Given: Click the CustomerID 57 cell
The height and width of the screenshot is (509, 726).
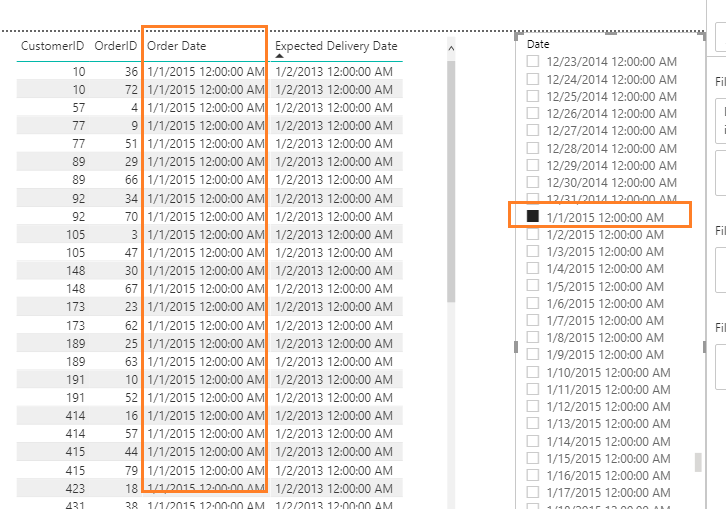Looking at the screenshot, I should click(x=79, y=107).
